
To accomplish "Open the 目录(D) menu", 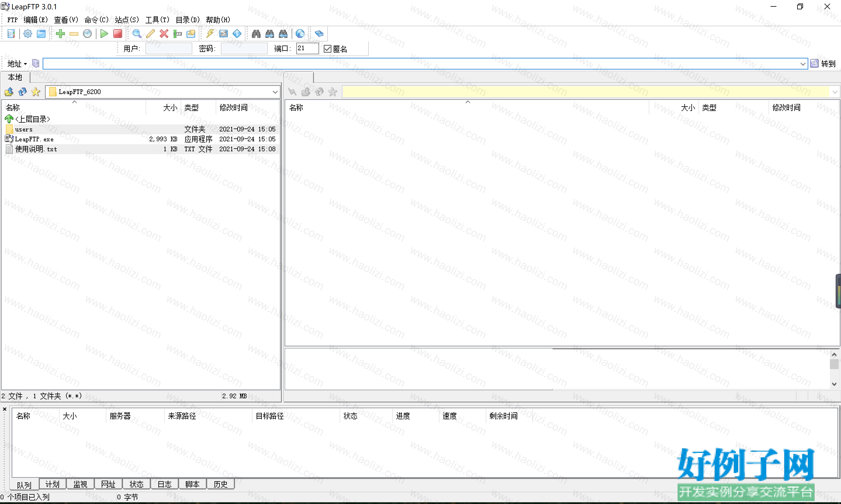I will [188, 20].
